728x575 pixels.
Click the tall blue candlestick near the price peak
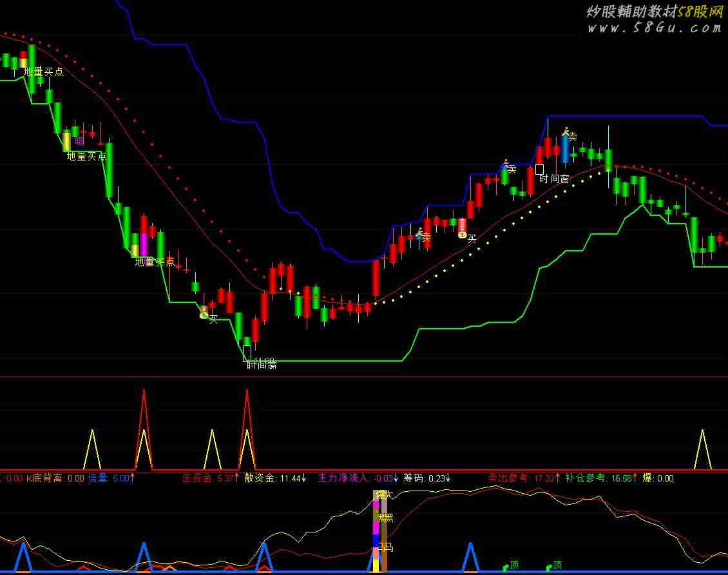tap(564, 150)
